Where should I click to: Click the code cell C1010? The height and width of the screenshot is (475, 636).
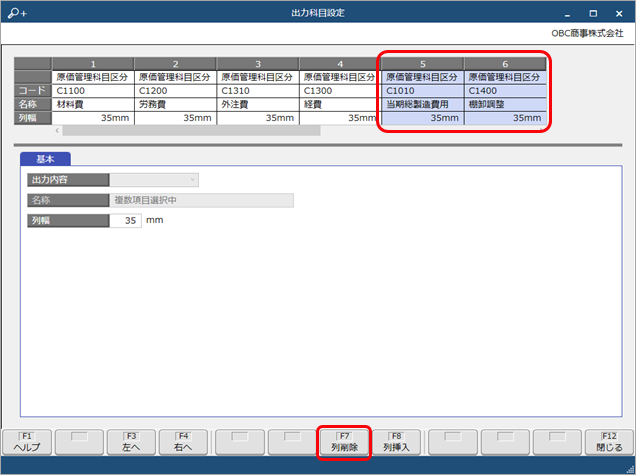[x=423, y=90]
